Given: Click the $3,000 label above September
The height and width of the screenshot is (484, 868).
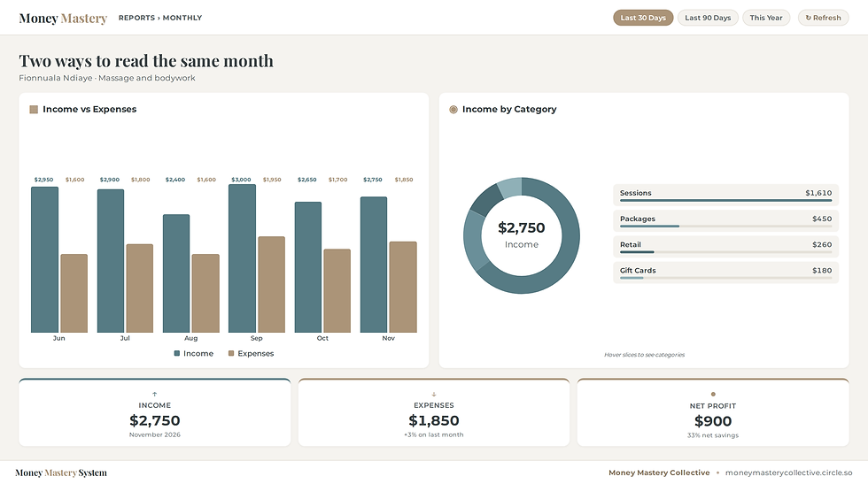Looking at the screenshot, I should 241,180.
